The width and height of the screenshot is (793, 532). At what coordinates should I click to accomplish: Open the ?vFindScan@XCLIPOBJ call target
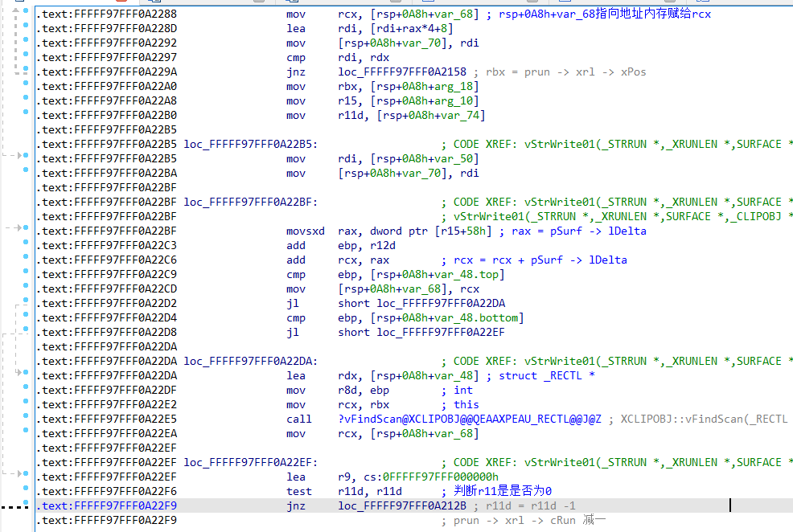470,419
